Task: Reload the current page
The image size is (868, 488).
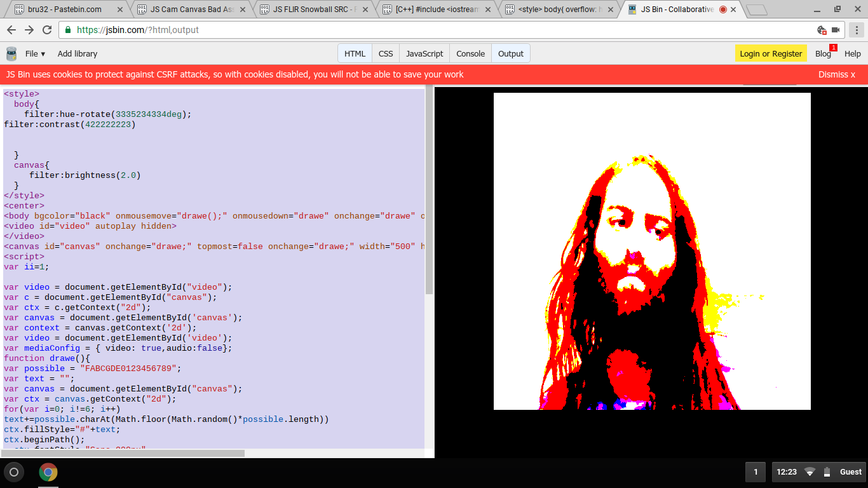Action: [x=47, y=30]
